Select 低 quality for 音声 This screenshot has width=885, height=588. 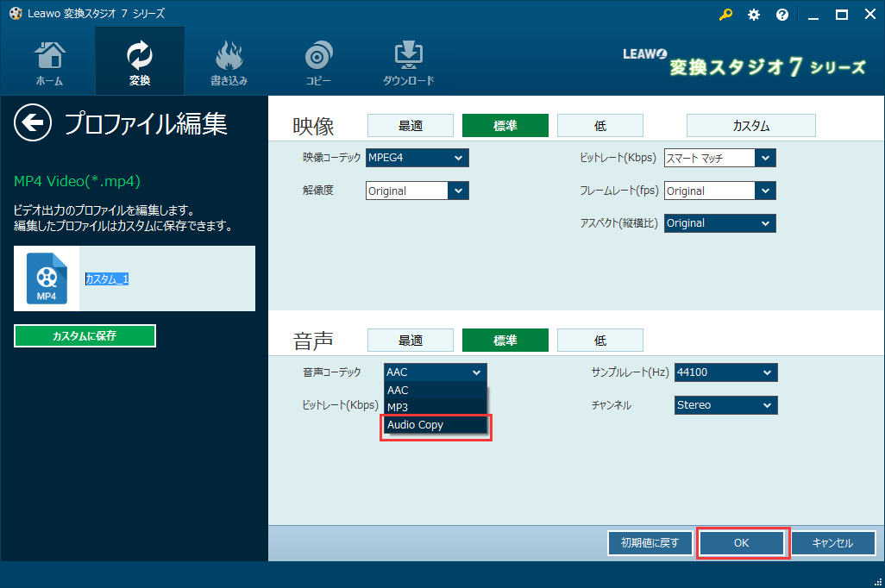point(599,340)
